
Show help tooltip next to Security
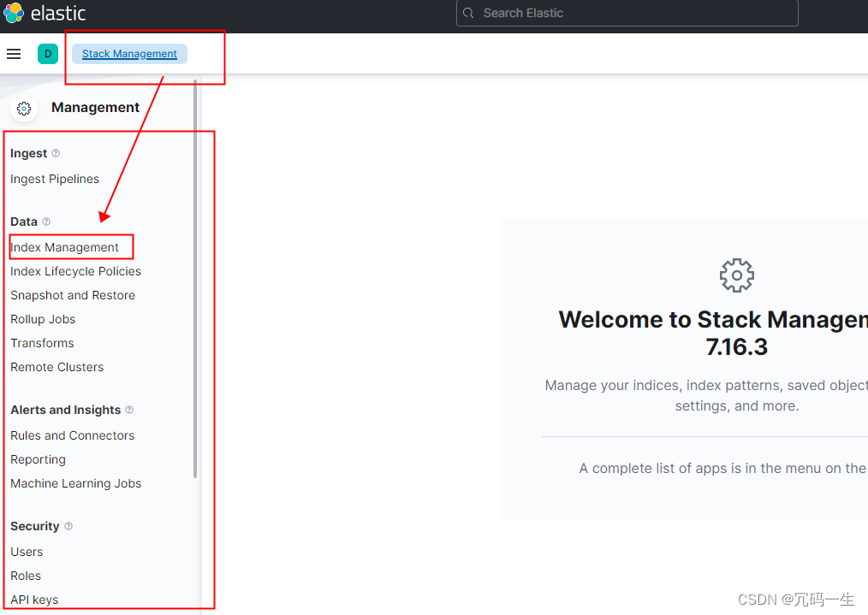68,526
